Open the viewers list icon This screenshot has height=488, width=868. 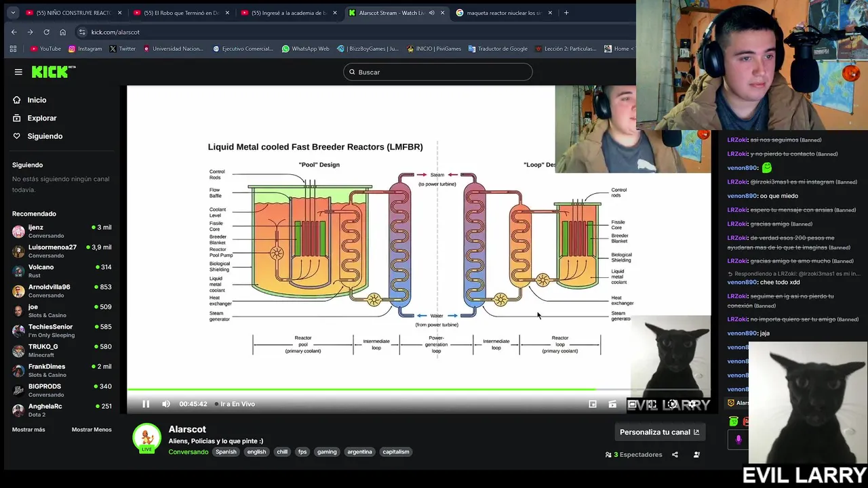click(x=696, y=455)
